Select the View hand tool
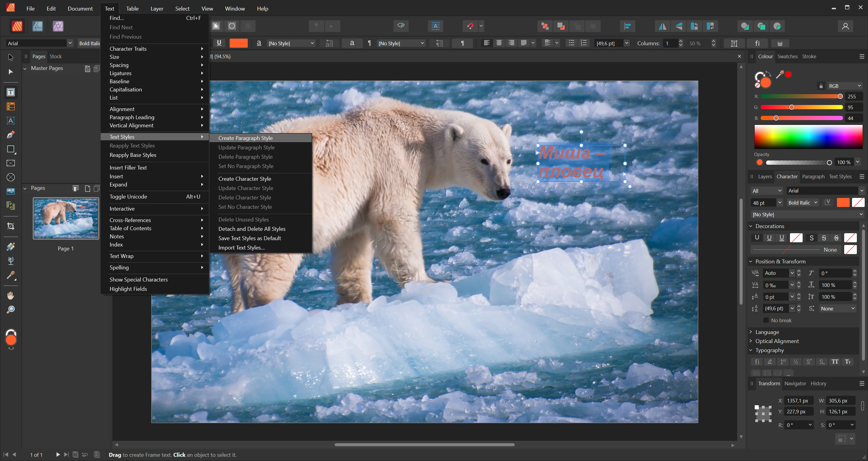Screen dimensions: 868x461 (11, 295)
